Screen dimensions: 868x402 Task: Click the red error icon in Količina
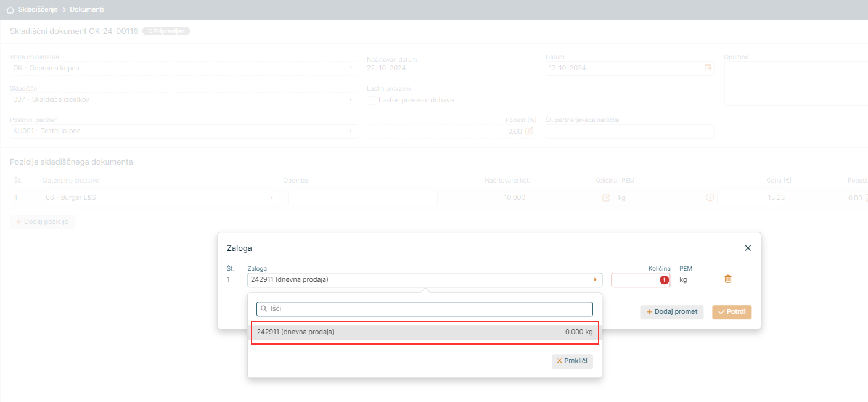click(664, 280)
